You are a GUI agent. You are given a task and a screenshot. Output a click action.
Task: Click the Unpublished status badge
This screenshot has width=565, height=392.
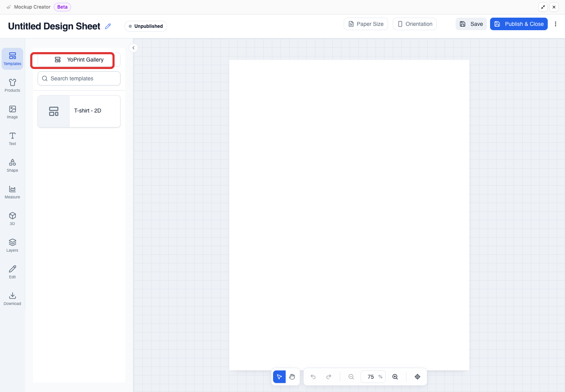pos(146,26)
